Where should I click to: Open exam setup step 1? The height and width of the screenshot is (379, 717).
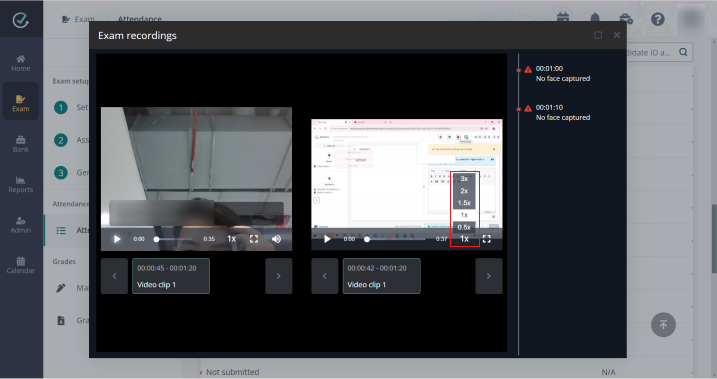61,107
